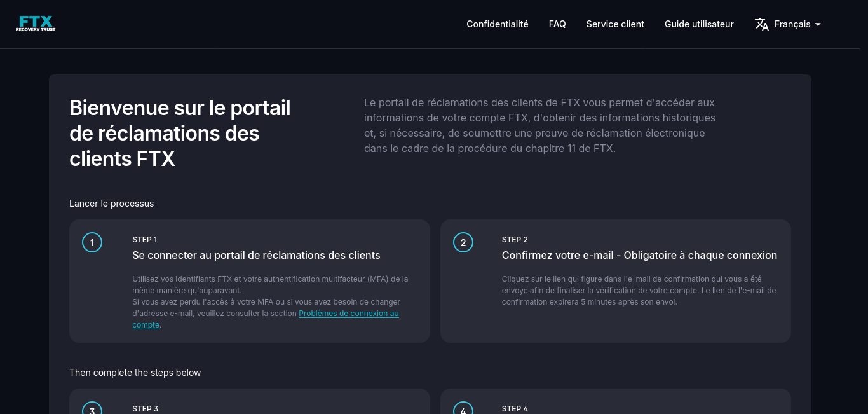Open the Français language dropdown
This screenshot has height=414, width=868.
click(792, 24)
